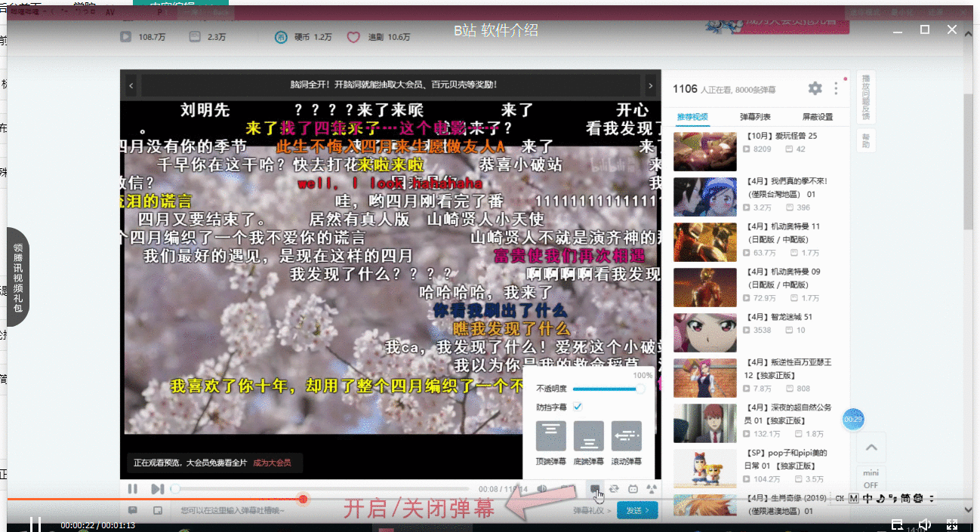Click the loop playback icon

pos(615,489)
